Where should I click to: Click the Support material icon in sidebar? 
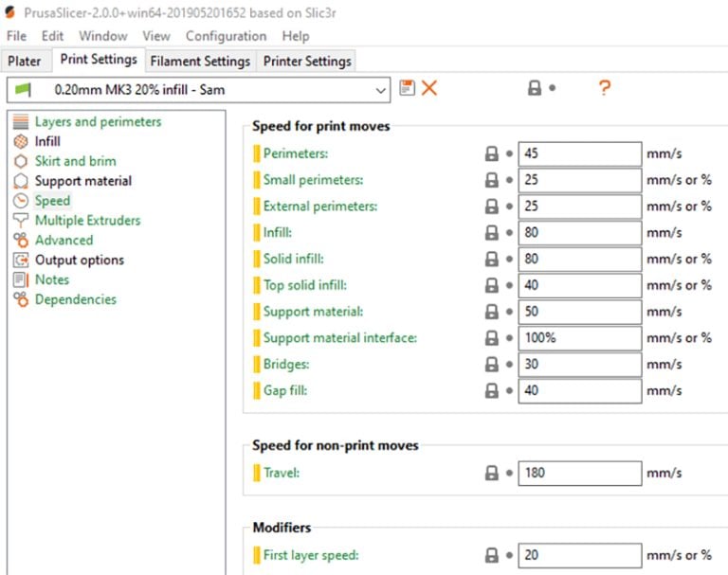[x=21, y=181]
